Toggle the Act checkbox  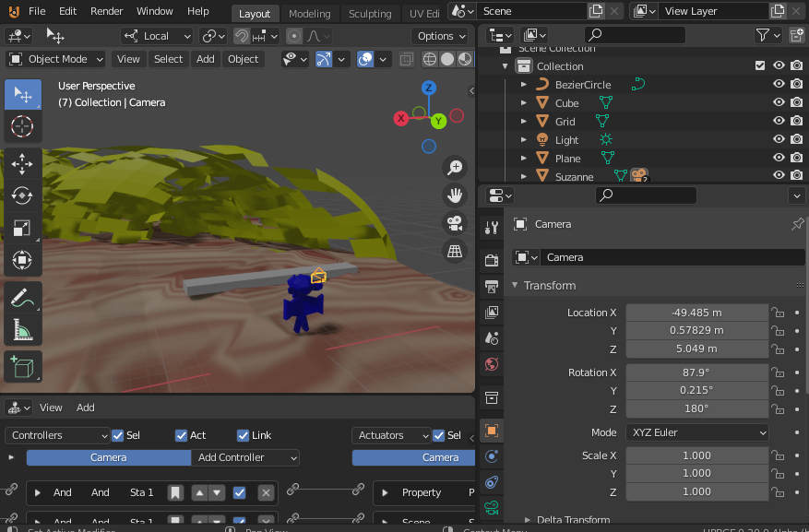181,435
